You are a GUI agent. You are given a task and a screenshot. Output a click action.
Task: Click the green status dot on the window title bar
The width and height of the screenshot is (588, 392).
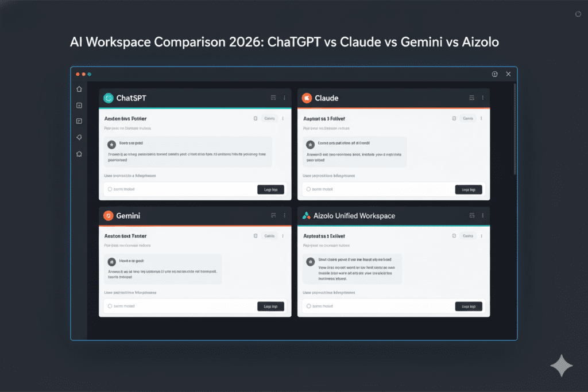(90, 74)
